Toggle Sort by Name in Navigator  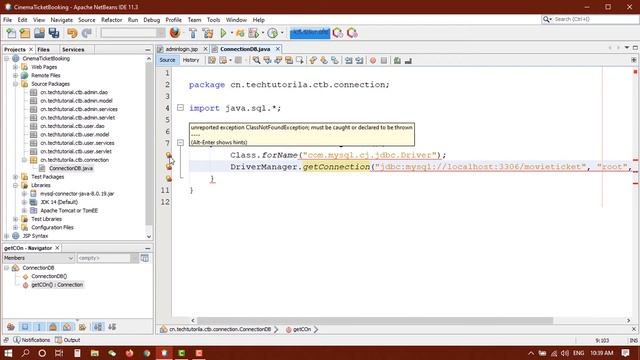tap(98, 327)
